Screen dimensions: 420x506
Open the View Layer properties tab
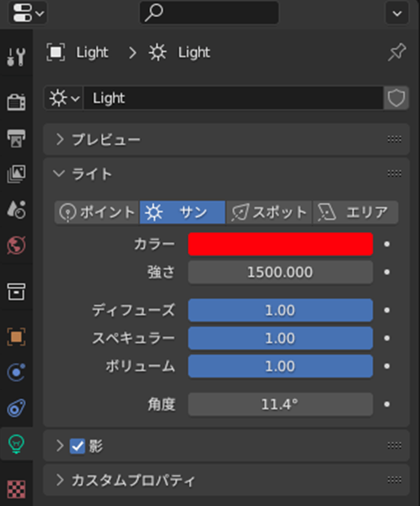(16, 173)
